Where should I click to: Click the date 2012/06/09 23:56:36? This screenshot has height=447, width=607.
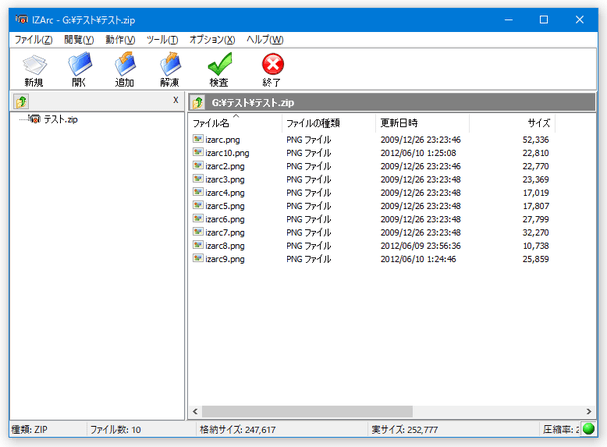[x=420, y=246]
